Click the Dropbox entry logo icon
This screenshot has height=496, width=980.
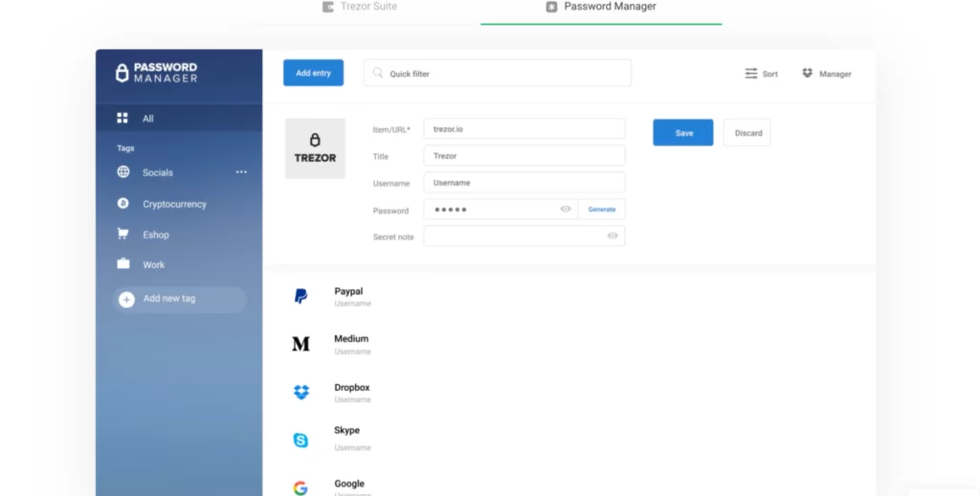301,393
